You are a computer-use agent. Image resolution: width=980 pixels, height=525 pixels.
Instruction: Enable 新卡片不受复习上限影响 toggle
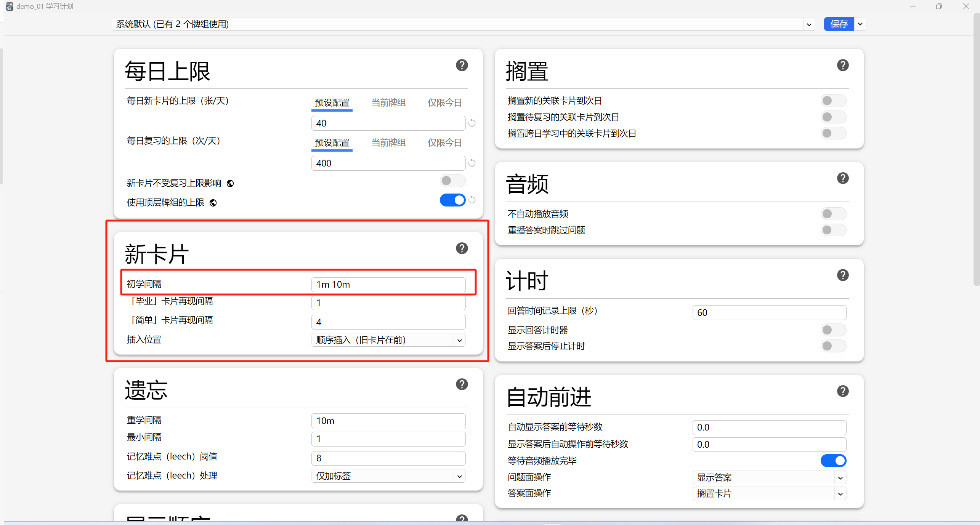(452, 181)
